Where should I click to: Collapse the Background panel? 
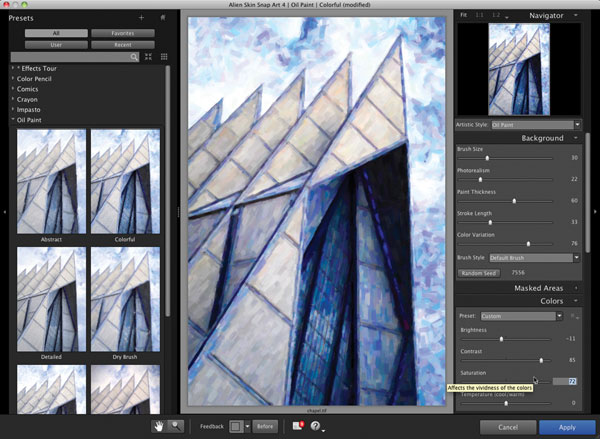576,138
